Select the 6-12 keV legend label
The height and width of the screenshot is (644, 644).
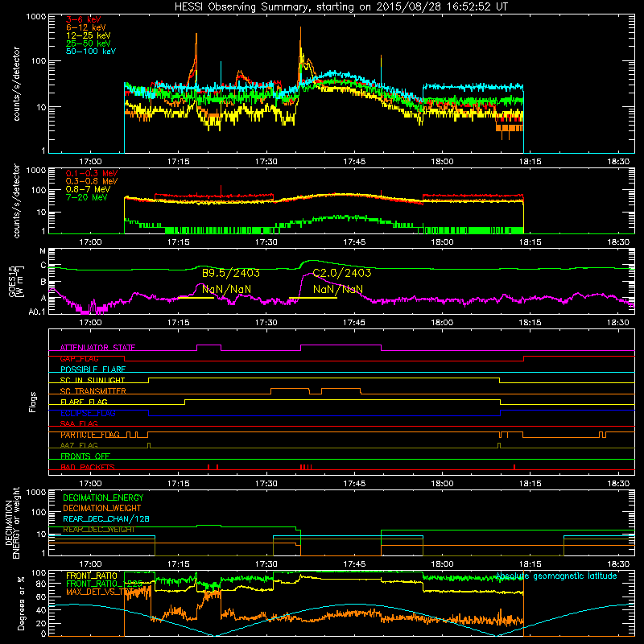[x=86, y=27]
